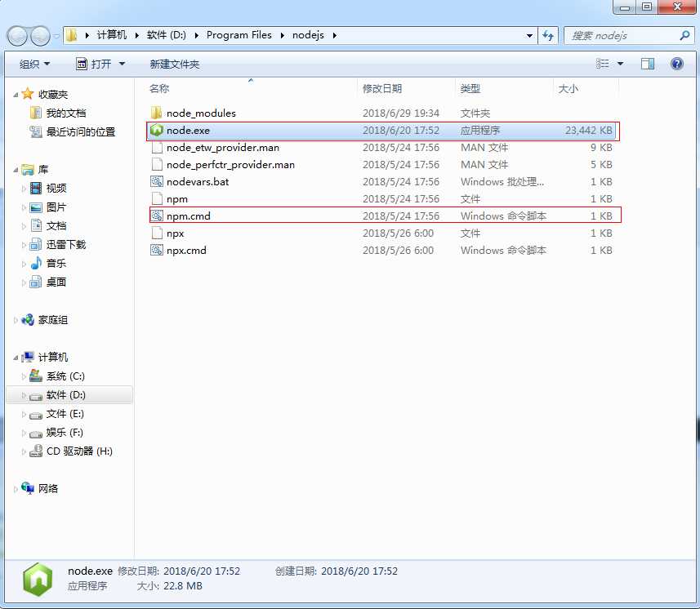The width and height of the screenshot is (700, 609).
Task: Open the view options dropdown arrow
Action: 620,64
